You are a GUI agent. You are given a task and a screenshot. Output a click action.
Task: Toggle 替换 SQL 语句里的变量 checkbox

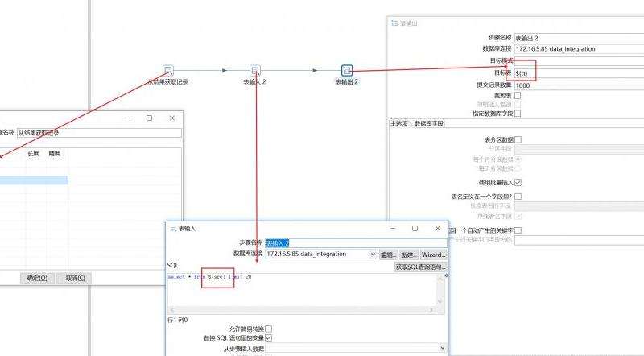(x=269, y=337)
